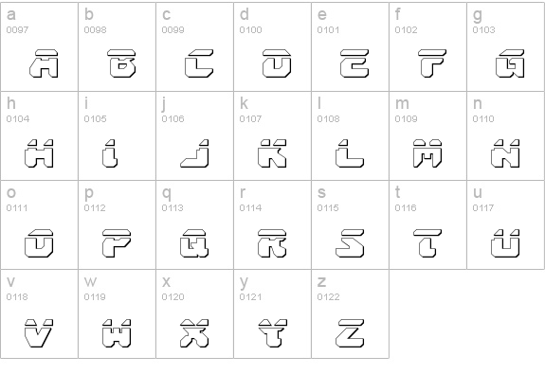Click the u glyph cell 0117

tap(506, 224)
